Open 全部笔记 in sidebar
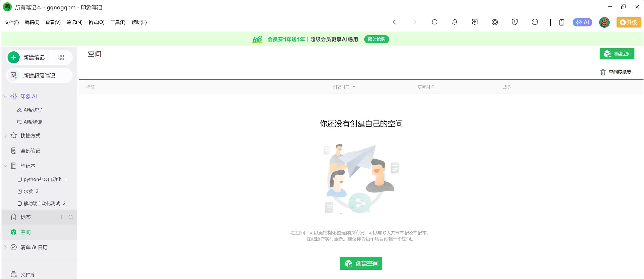This screenshot has width=644, height=279. click(30, 151)
